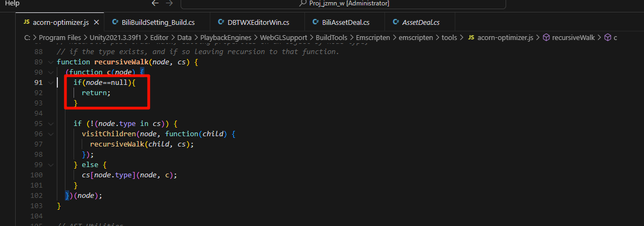
Task: Collapse the if block at line 95
Action: 50,124
